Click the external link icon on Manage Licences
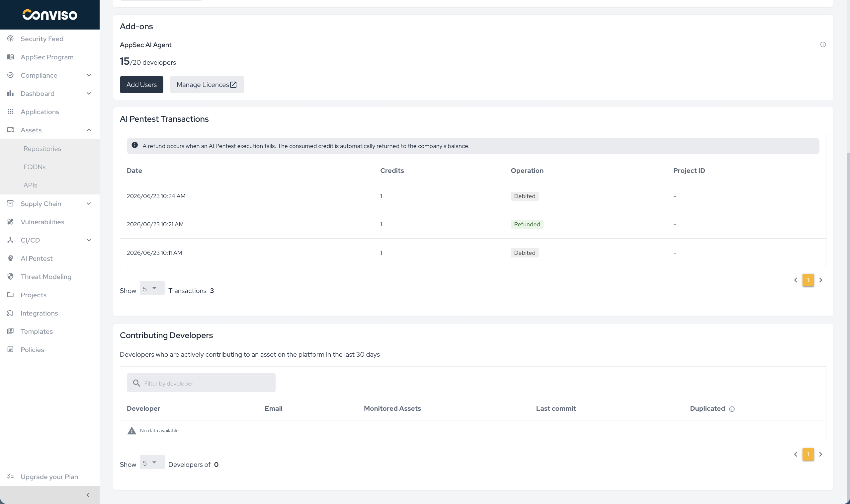 click(233, 85)
